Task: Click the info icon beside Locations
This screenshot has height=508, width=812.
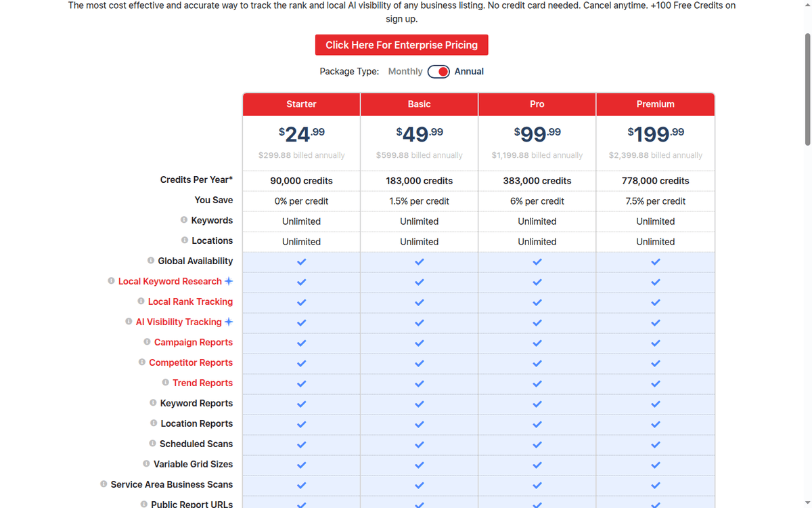Action: 185,240
